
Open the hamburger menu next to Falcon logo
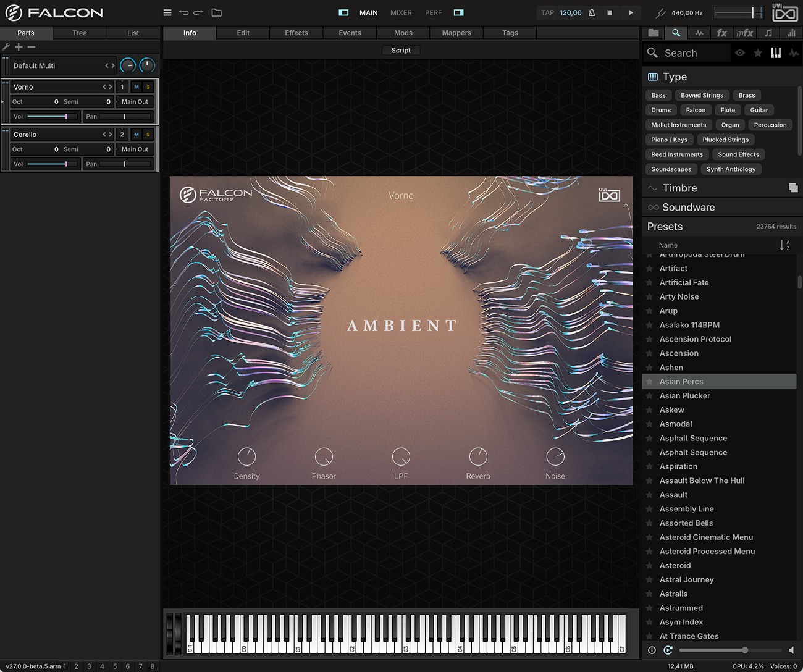pos(167,12)
